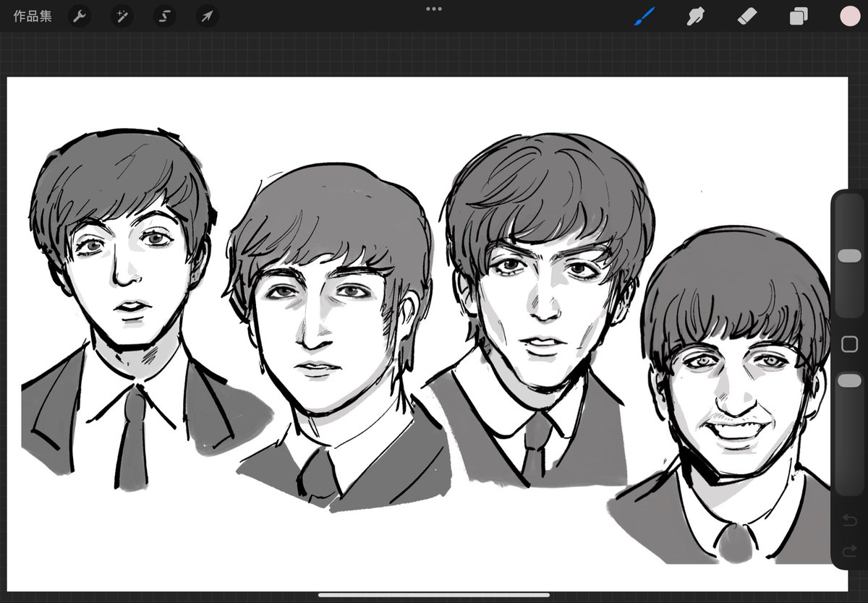
Task: Activate the Selection tool
Action: tap(164, 17)
